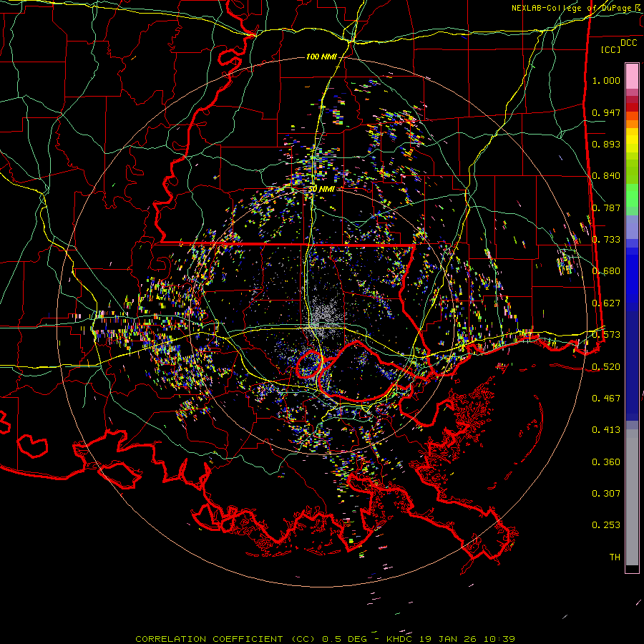Select the 0.413 value on the scale
Viewport: 644px width, 644px height.
pos(606,429)
